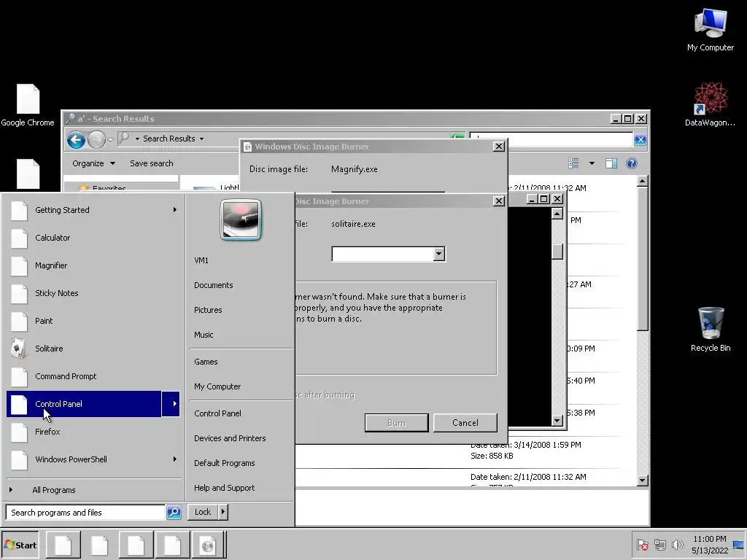Open the My Computer desktop icon
The image size is (747, 560).
(x=711, y=30)
